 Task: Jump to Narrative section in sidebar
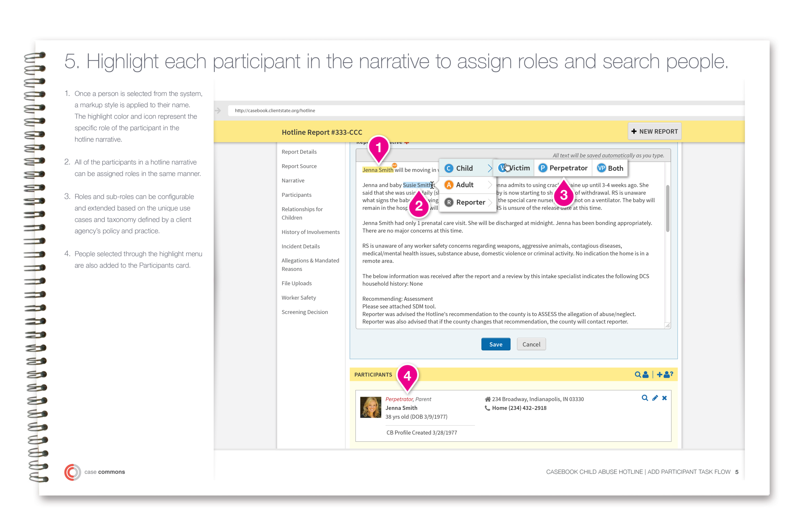point(293,181)
